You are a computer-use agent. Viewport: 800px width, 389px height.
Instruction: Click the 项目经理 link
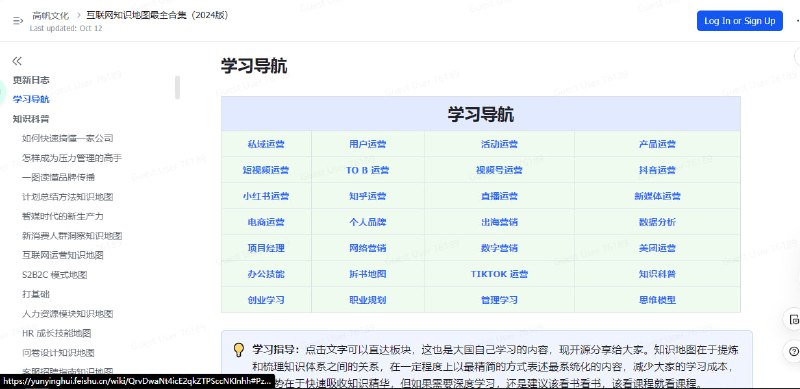pyautogui.click(x=266, y=248)
